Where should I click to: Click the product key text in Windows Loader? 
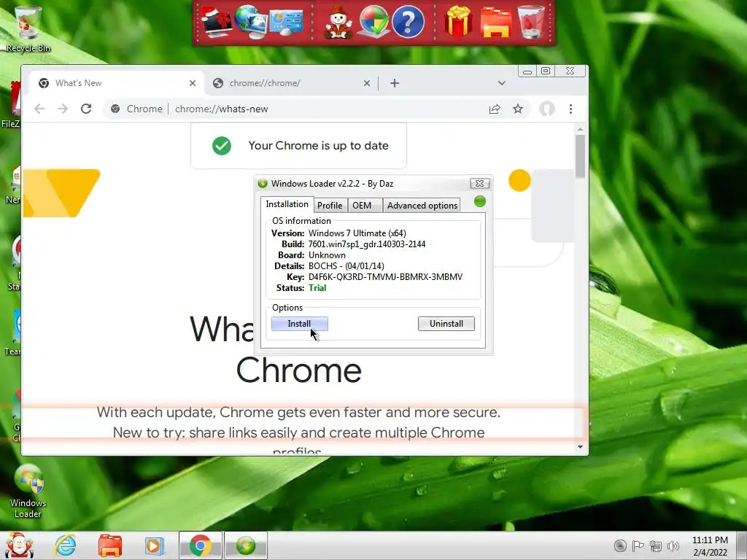pos(385,276)
